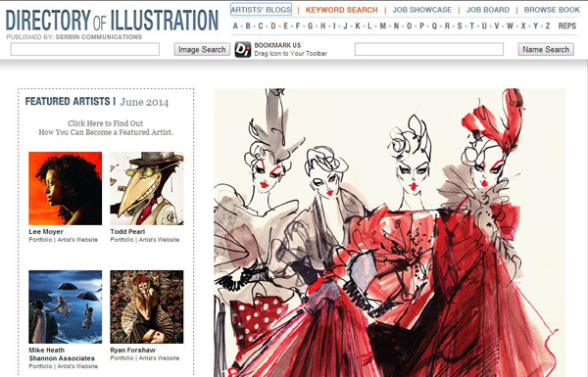Click the Di bookmark icon
The image size is (588, 377).
(243, 49)
